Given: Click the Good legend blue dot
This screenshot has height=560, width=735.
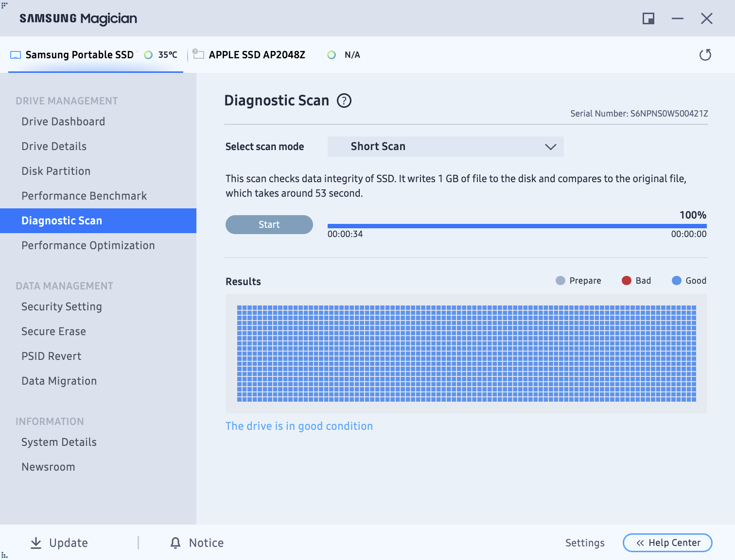Looking at the screenshot, I should pos(677,281).
